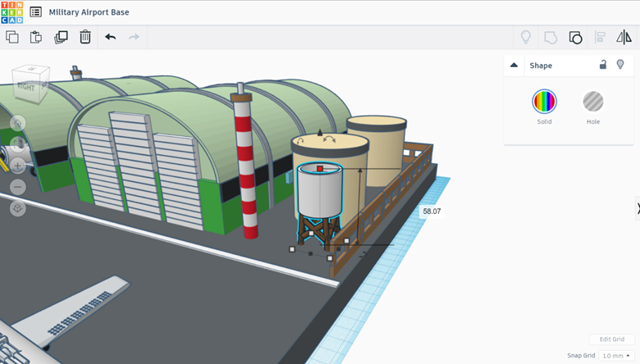Click the Military Airport Base title

pos(89,12)
